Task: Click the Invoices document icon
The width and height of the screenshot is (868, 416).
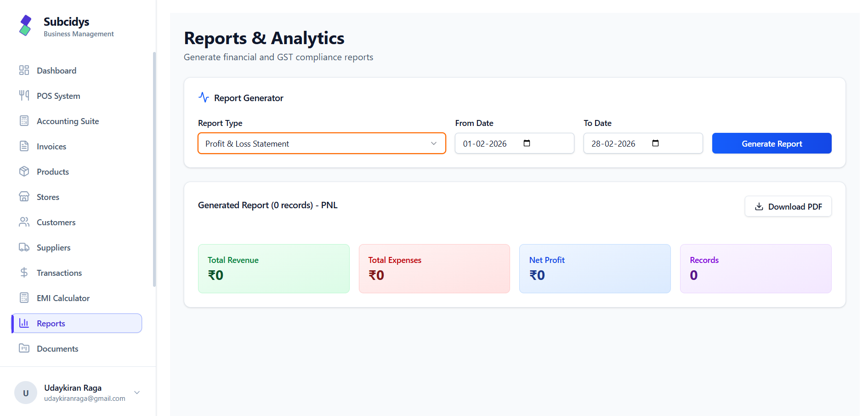Action: 24,146
